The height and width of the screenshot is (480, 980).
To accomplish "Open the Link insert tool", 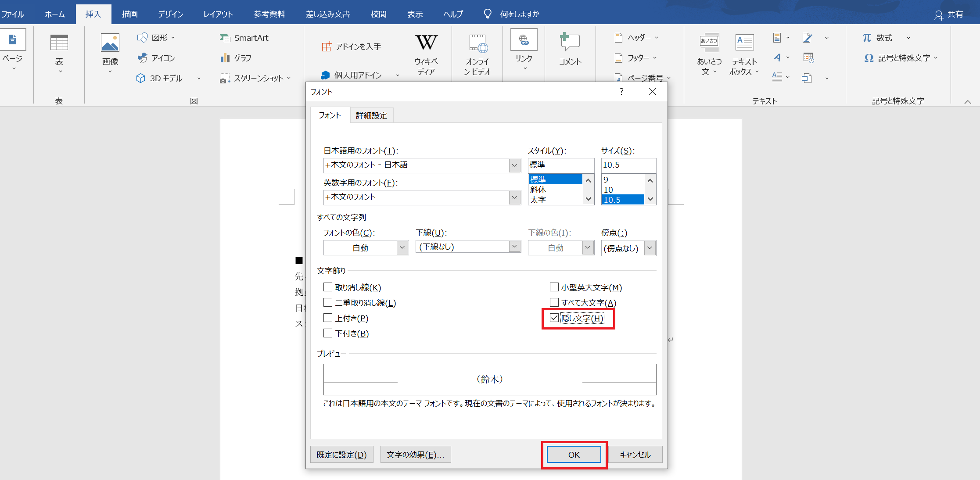I will click(x=524, y=40).
